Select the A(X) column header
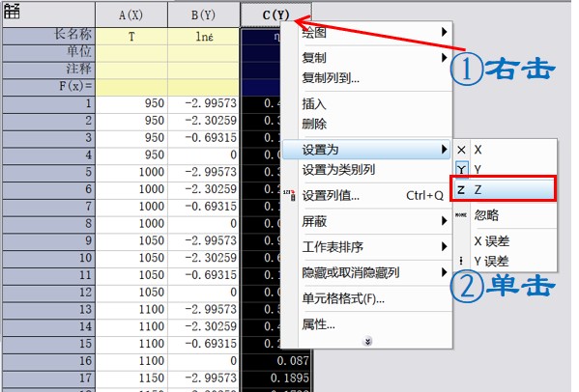Image resolution: width=579 pixels, height=392 pixels. [131, 14]
